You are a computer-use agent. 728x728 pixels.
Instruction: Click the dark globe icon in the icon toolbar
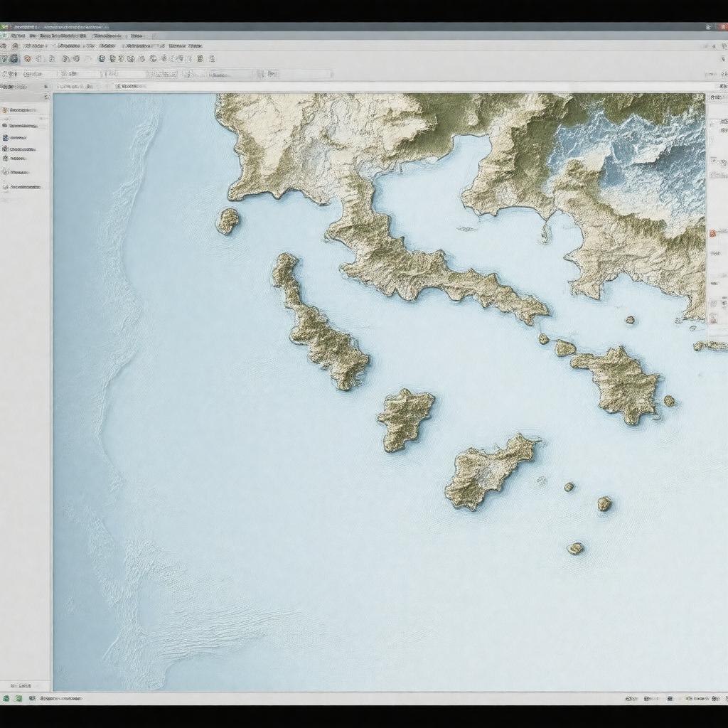101,59
